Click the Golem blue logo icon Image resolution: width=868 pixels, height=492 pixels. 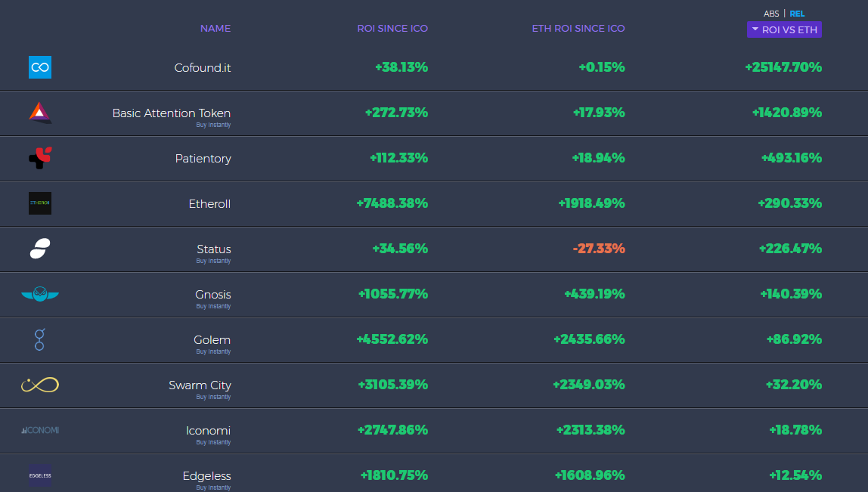pyautogui.click(x=39, y=339)
